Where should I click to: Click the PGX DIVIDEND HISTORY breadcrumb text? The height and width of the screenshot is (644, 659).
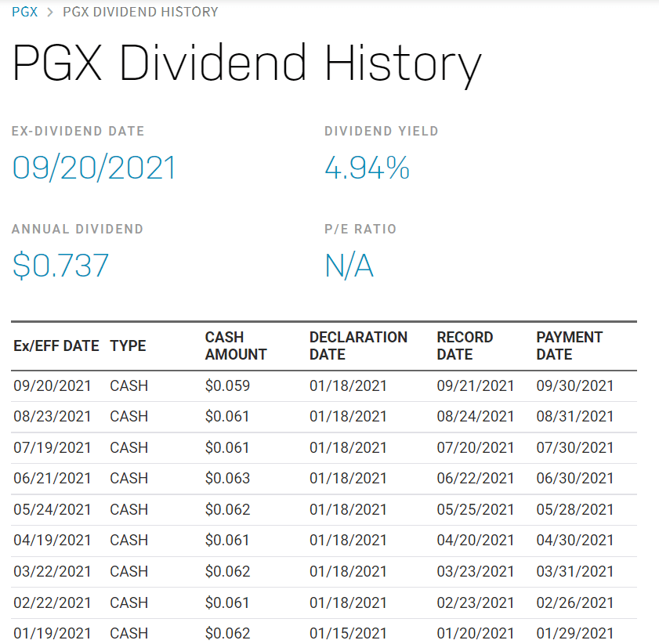click(x=140, y=12)
